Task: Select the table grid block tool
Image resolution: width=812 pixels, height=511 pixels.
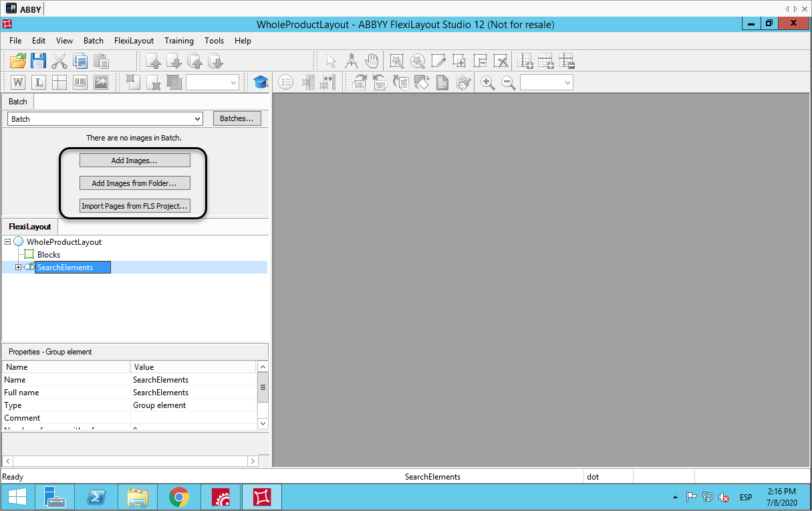Action: pyautogui.click(x=59, y=82)
